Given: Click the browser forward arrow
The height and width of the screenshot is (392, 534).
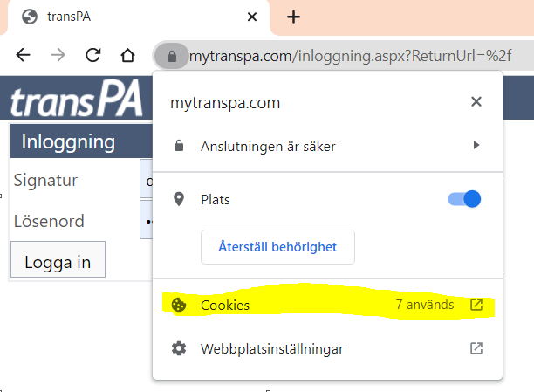Looking at the screenshot, I should 58,55.
